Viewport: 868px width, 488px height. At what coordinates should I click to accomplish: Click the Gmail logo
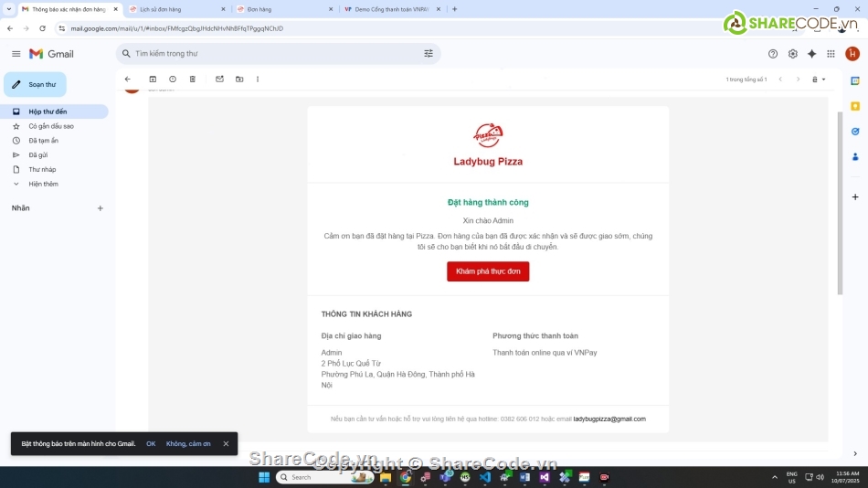tap(51, 54)
